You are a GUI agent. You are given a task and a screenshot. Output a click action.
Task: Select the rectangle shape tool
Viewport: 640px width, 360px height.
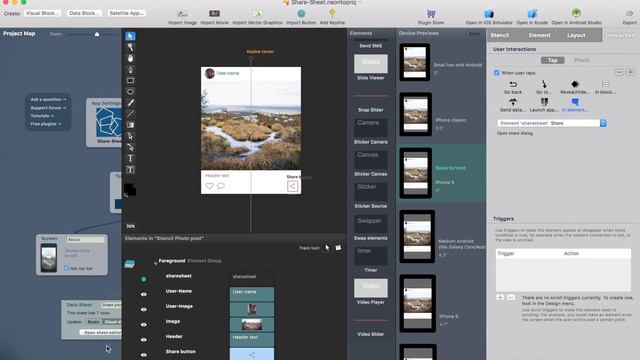(x=130, y=81)
